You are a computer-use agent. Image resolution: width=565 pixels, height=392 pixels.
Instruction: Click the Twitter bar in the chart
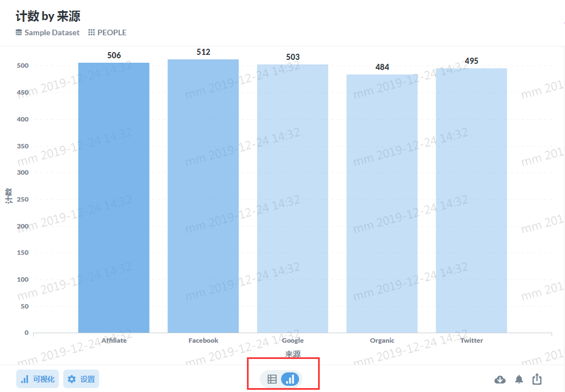(471, 200)
